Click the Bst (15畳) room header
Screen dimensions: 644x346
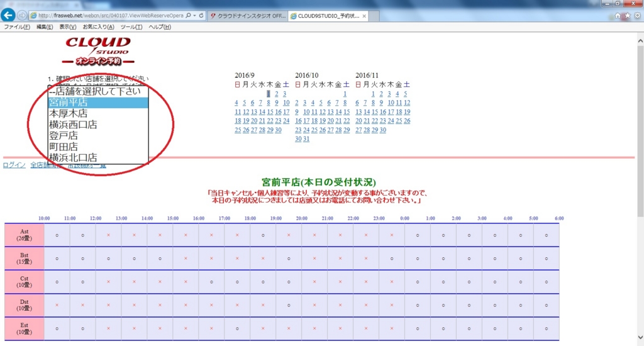(25, 259)
